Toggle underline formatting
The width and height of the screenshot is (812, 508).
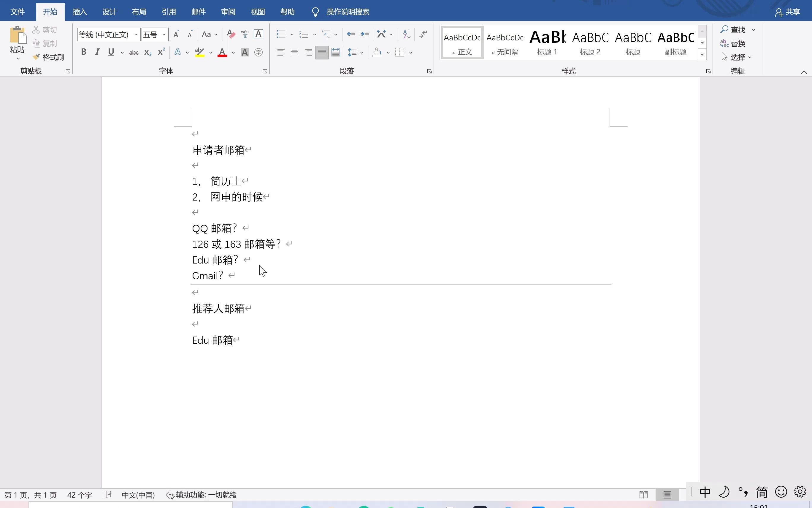click(x=111, y=52)
